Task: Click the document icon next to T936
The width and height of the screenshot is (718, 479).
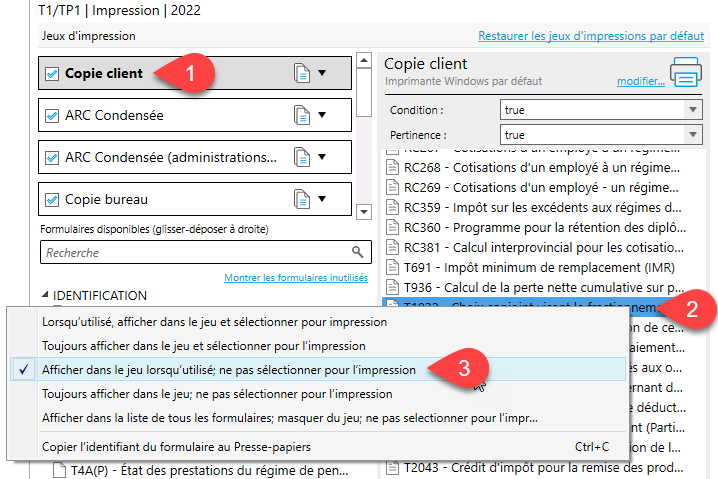Action: pos(392,287)
